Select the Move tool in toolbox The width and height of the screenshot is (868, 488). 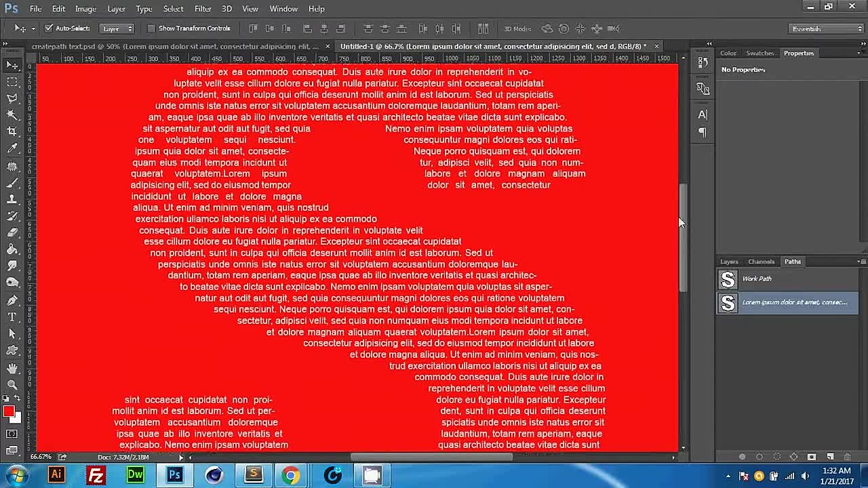click(12, 65)
